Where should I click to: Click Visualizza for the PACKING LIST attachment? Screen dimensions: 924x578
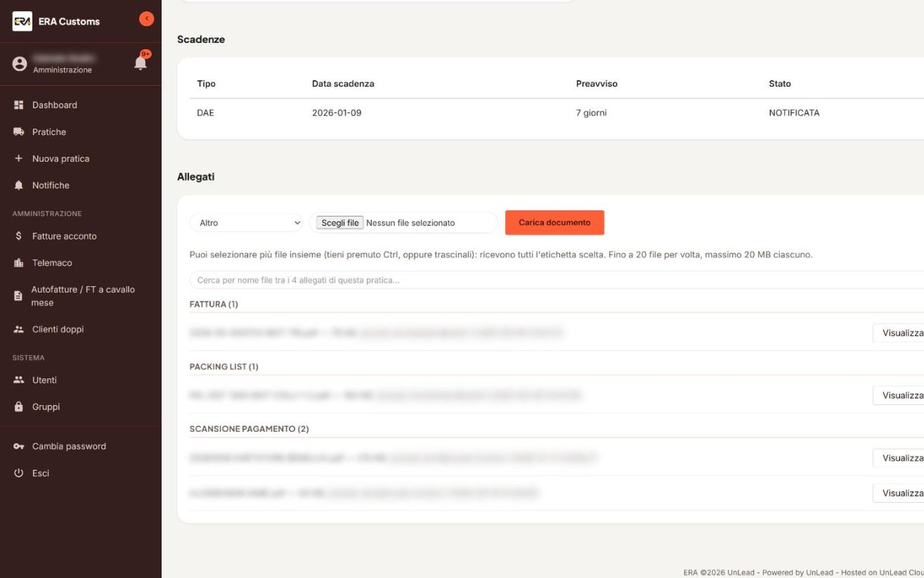[899, 395]
